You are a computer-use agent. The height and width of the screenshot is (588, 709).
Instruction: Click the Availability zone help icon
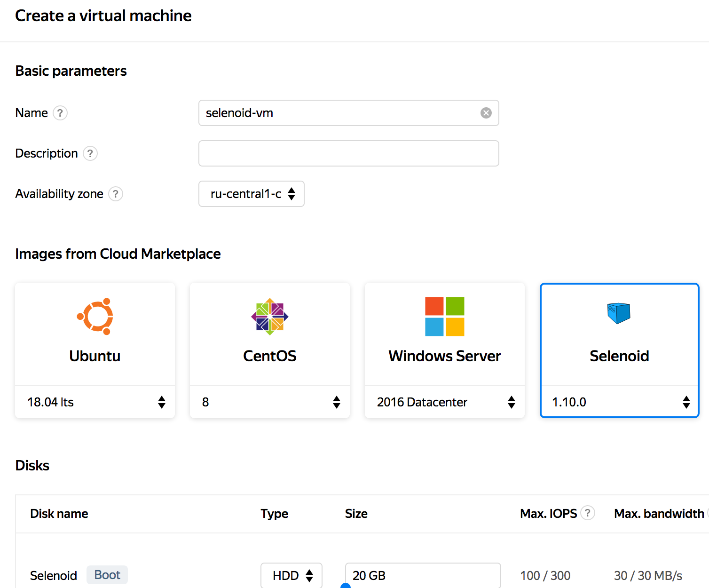point(116,194)
